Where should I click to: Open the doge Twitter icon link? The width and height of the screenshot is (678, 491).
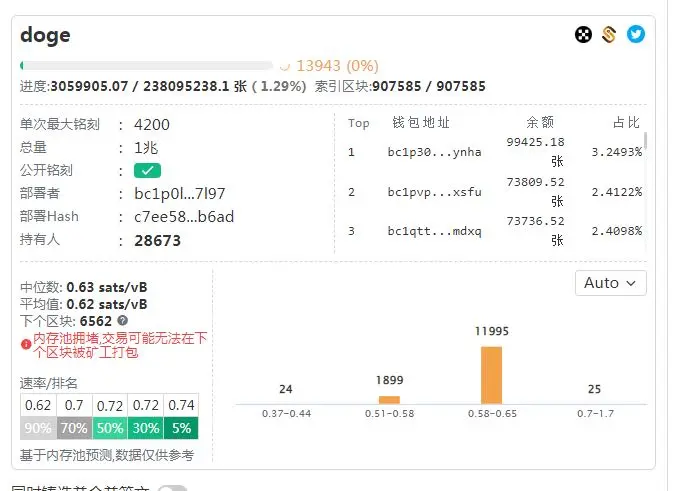pyautogui.click(x=636, y=34)
